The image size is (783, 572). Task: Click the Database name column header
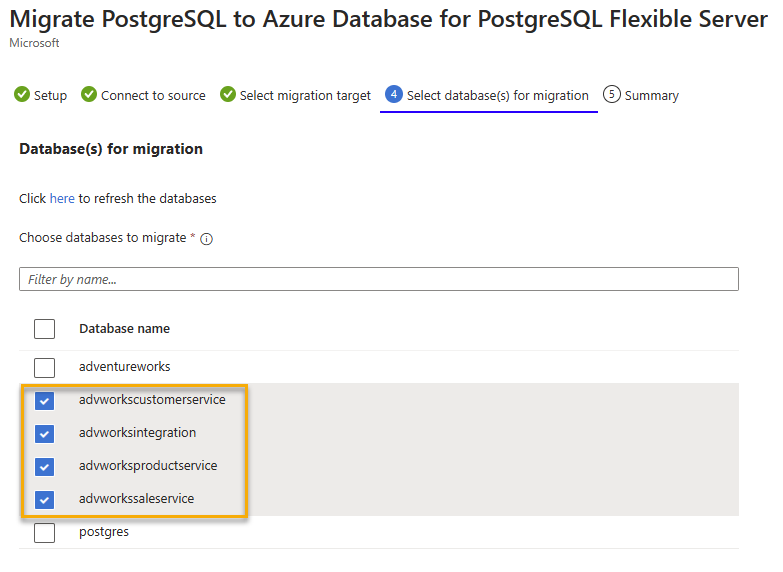124,329
